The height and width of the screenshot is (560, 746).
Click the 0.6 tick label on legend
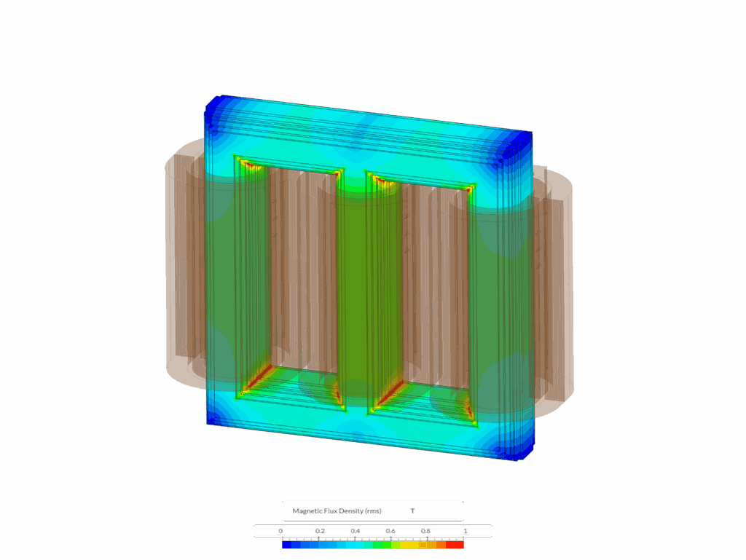390,532
